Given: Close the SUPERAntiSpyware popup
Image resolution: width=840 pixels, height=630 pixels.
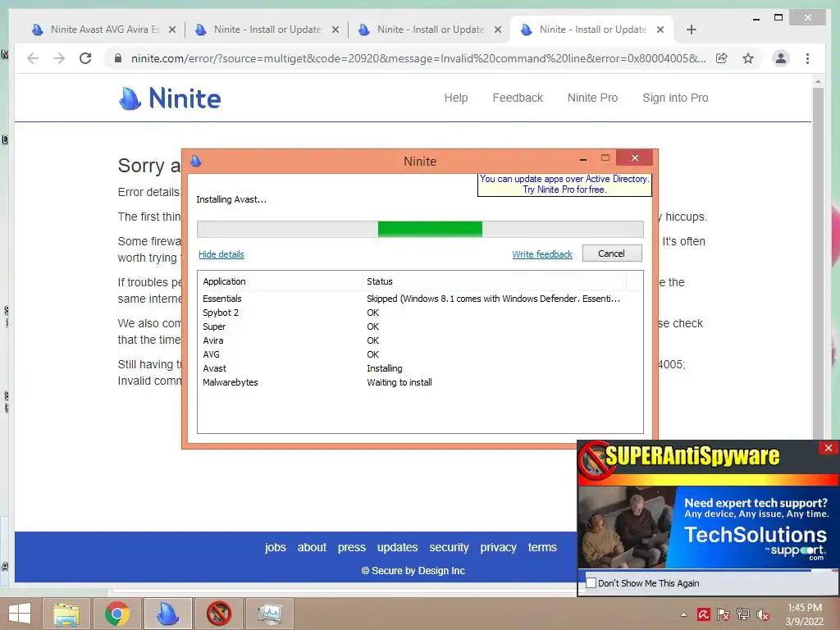Looking at the screenshot, I should click(x=829, y=448).
